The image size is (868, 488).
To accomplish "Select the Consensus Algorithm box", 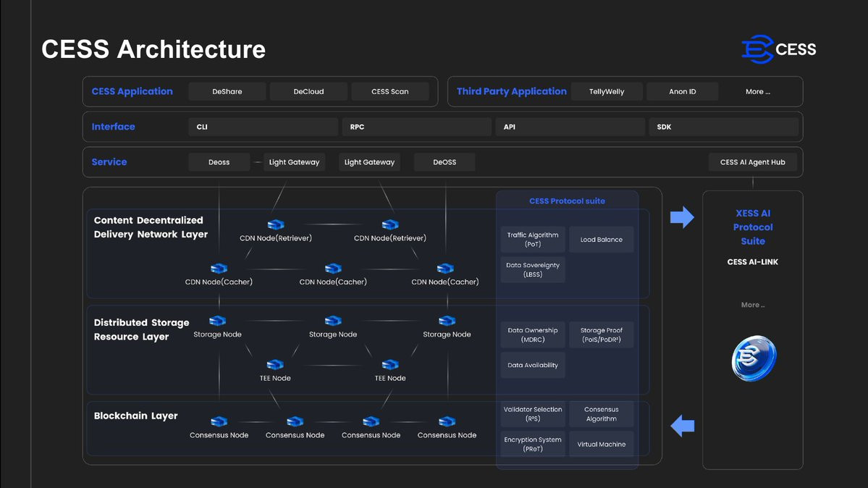I will [601, 413].
